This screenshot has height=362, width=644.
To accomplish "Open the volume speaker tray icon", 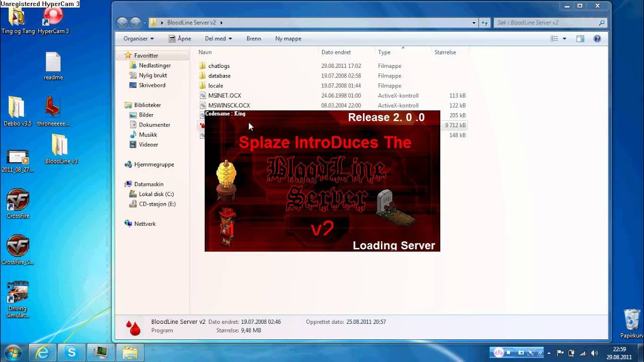I will [x=594, y=353].
